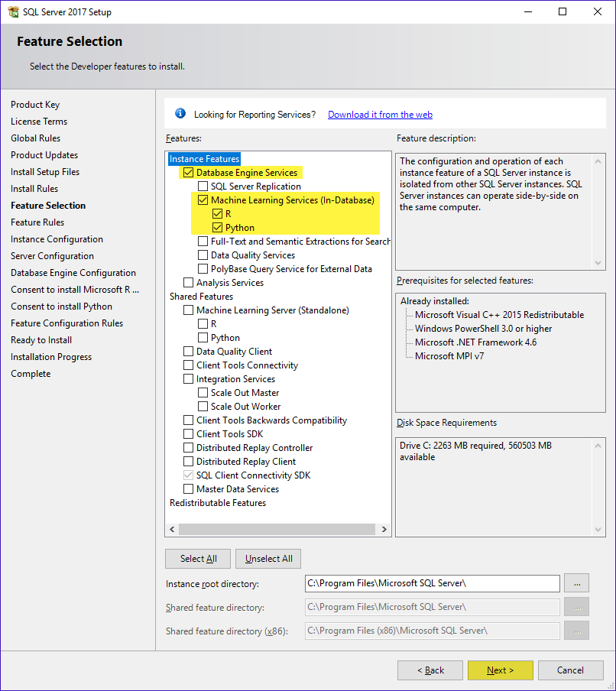Select the Consent to install Python step
The image size is (616, 691).
[61, 307]
